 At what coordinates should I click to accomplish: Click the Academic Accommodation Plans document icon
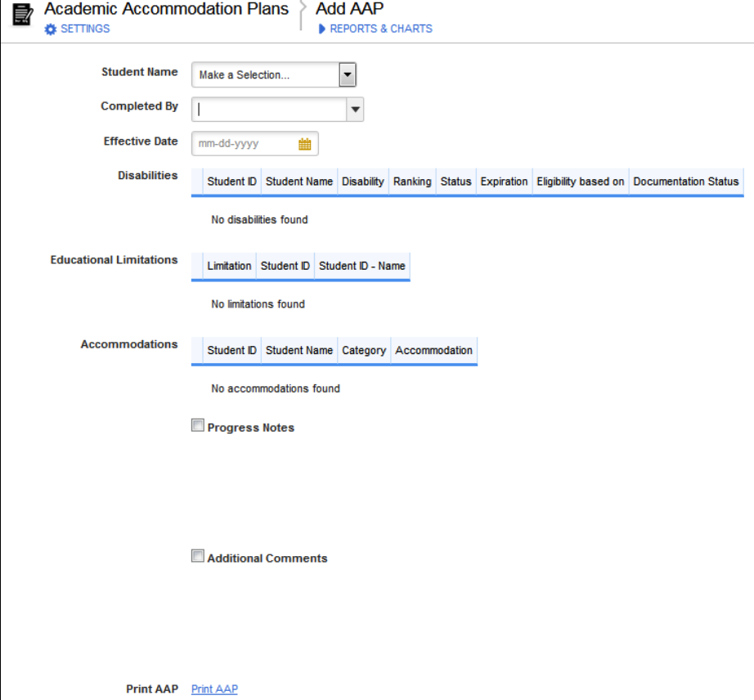[x=24, y=15]
